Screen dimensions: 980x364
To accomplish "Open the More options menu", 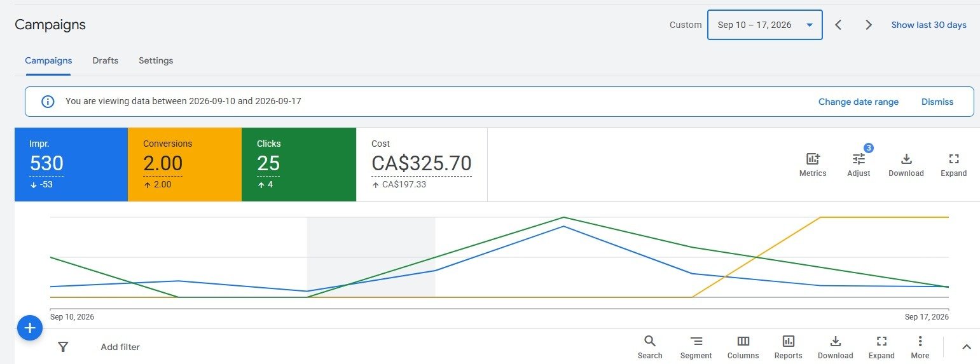I will pyautogui.click(x=920, y=347).
